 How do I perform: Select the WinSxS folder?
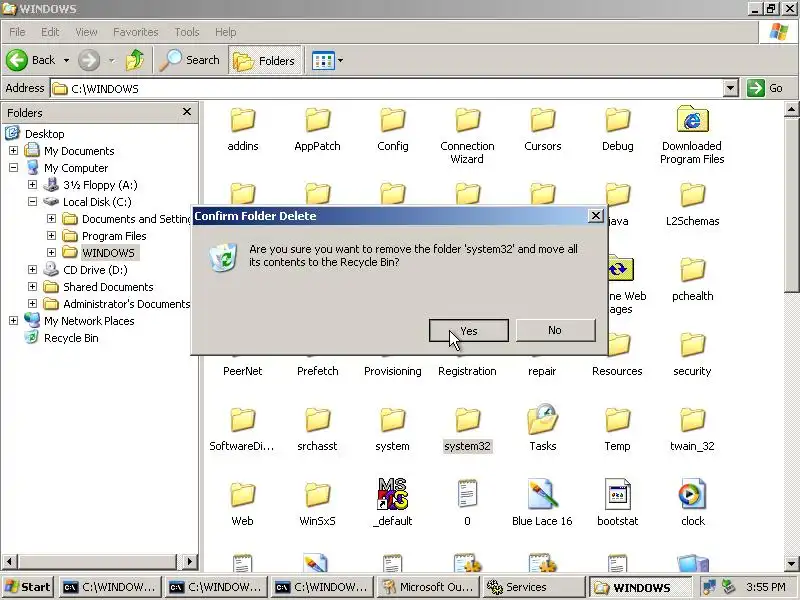pos(317,504)
